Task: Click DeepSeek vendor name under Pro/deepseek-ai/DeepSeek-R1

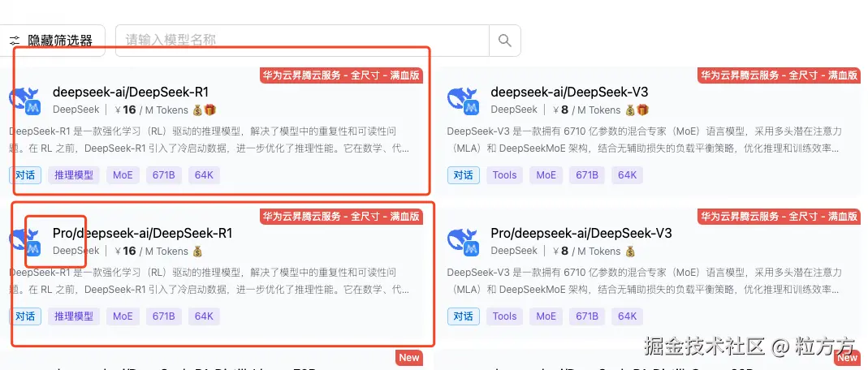Action: (76, 251)
